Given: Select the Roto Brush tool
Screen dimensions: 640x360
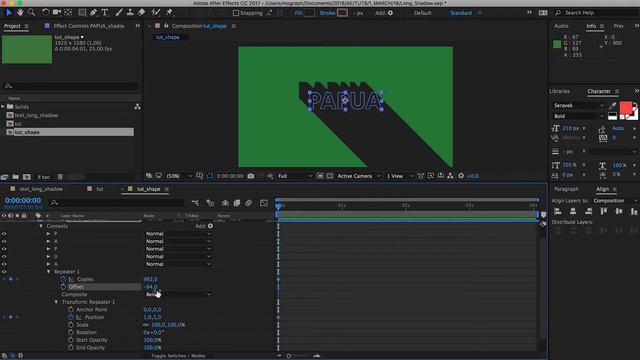Looking at the screenshot, I should coord(156,13).
